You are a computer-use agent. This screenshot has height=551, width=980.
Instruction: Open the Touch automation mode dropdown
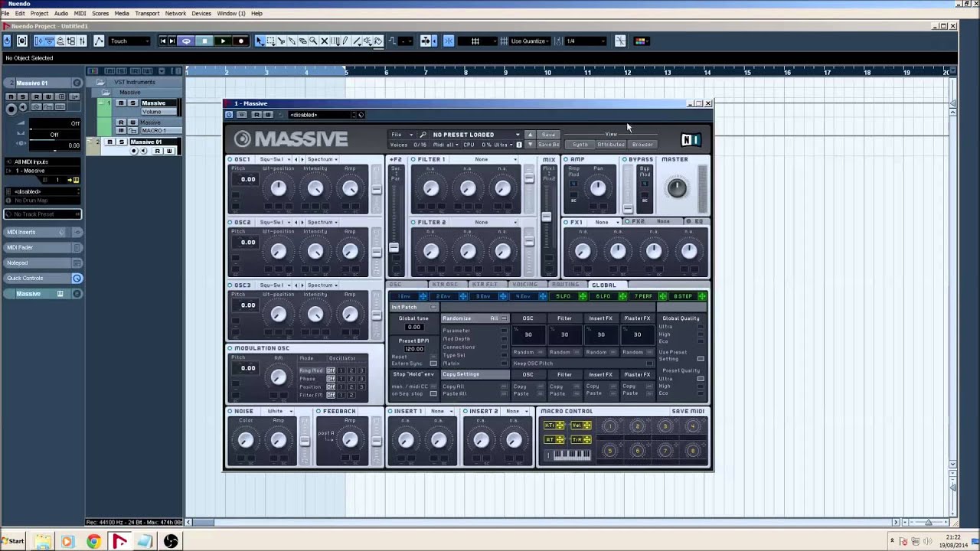click(x=129, y=41)
